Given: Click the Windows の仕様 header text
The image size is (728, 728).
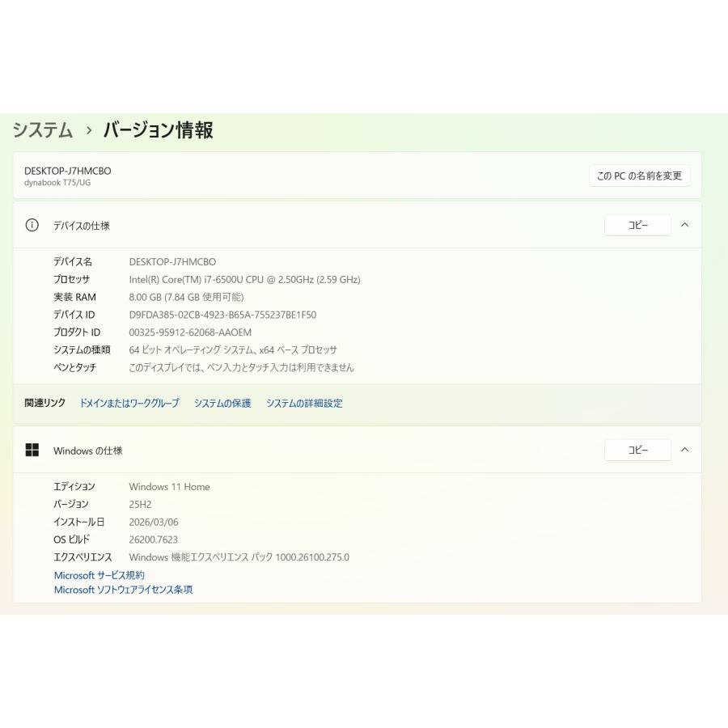Looking at the screenshot, I should pos(87,451).
